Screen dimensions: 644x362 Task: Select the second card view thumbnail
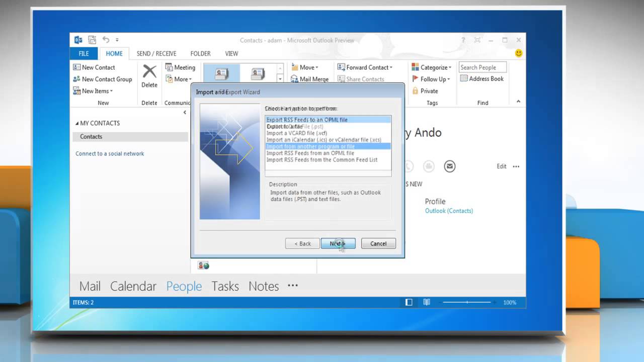point(258,74)
